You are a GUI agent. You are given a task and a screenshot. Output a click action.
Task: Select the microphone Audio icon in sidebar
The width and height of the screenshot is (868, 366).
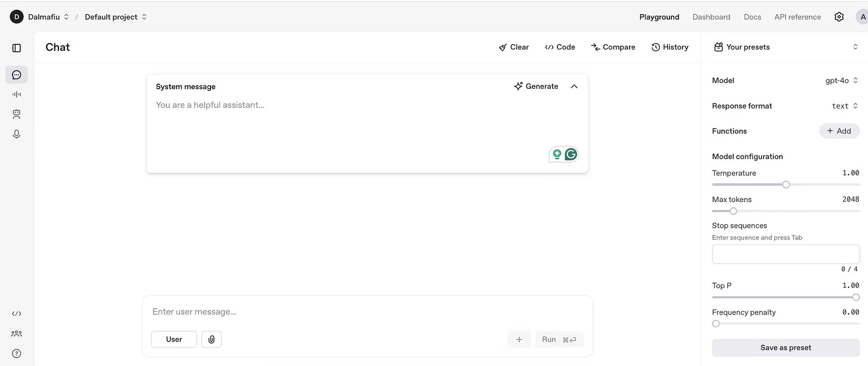(x=16, y=134)
